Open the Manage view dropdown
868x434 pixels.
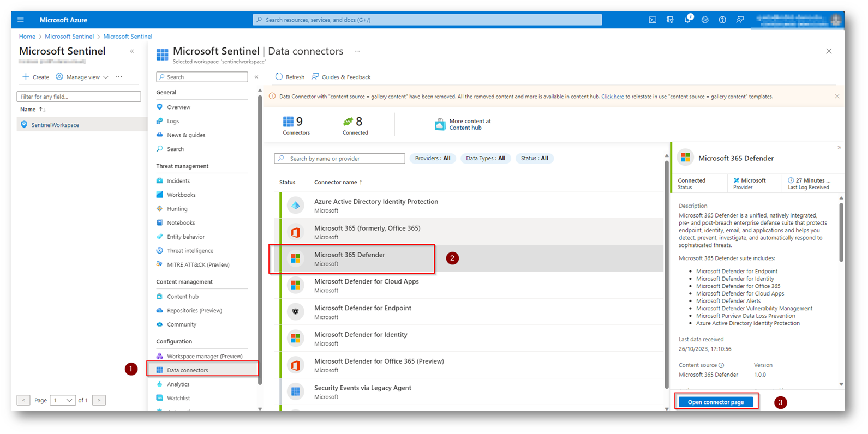click(82, 77)
